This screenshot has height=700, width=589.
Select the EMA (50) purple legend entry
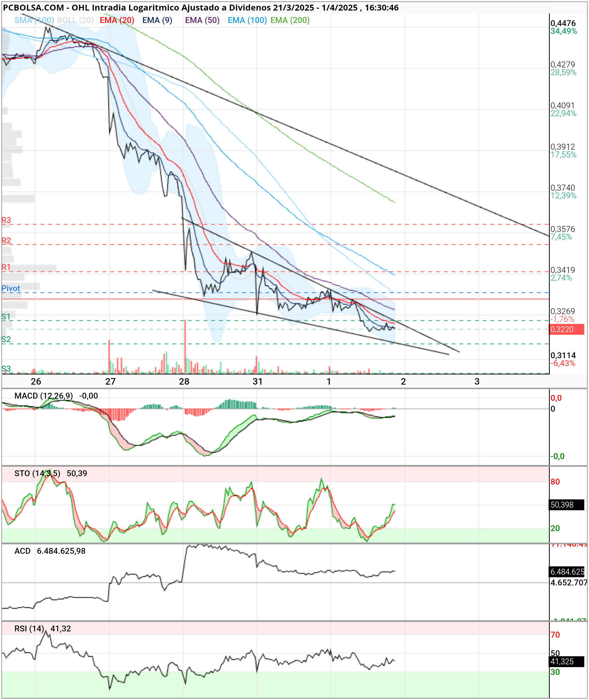(202, 20)
